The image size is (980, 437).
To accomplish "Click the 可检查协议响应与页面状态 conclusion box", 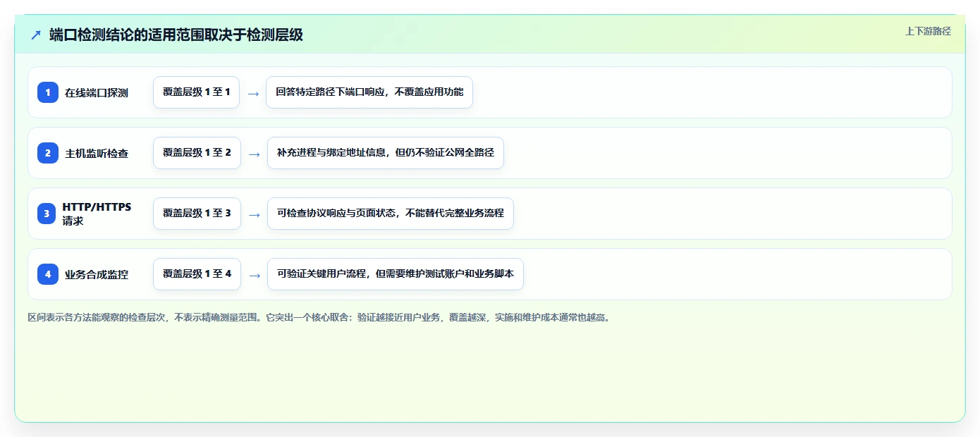I will point(390,214).
